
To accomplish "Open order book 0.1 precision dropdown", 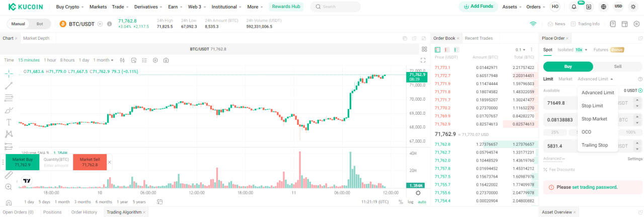I will point(521,50).
